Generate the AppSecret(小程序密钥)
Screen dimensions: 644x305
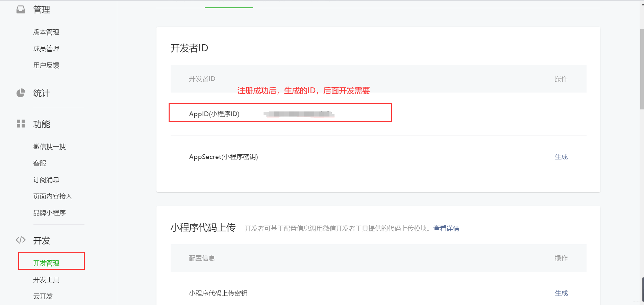coord(561,157)
